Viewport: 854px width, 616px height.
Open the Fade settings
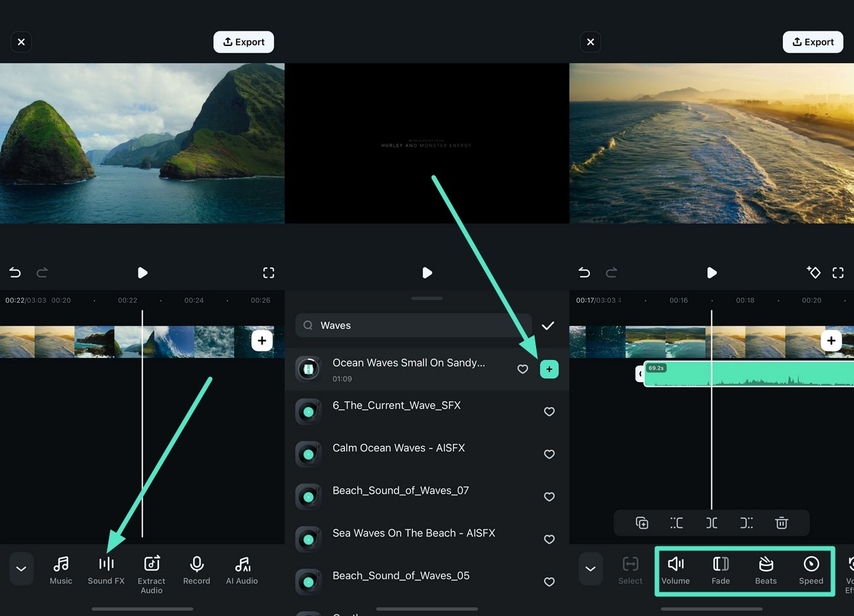point(721,570)
